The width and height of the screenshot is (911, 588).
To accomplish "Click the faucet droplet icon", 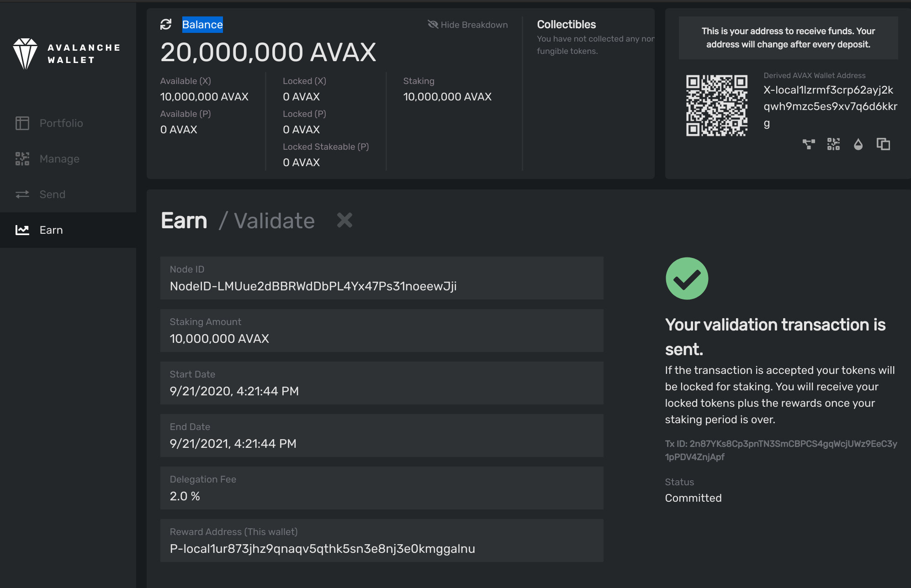I will point(858,144).
